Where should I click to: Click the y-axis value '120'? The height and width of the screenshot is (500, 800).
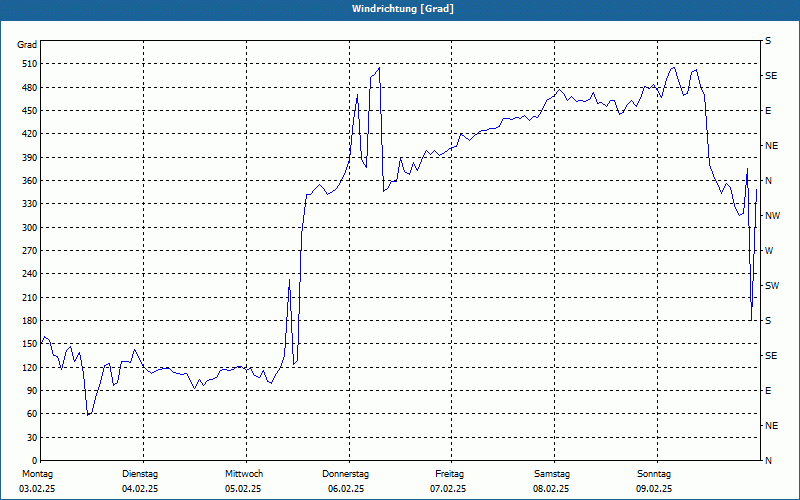[x=30, y=367]
